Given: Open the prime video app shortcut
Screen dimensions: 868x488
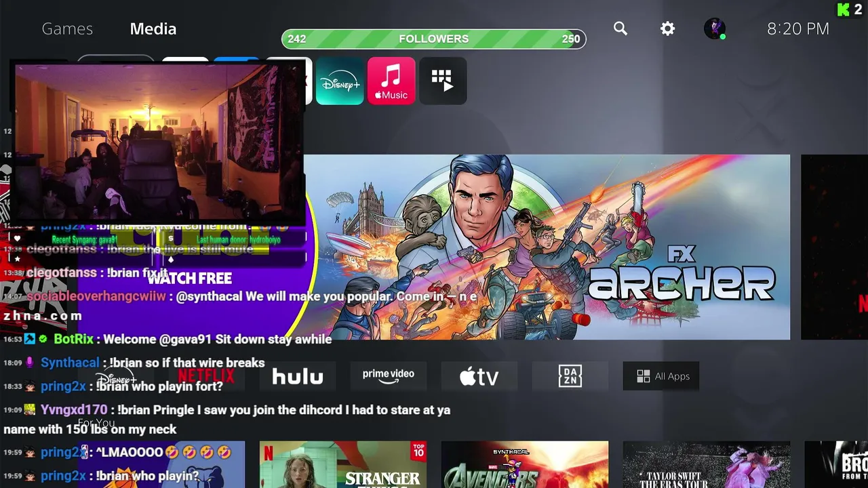Looking at the screenshot, I should (x=389, y=376).
